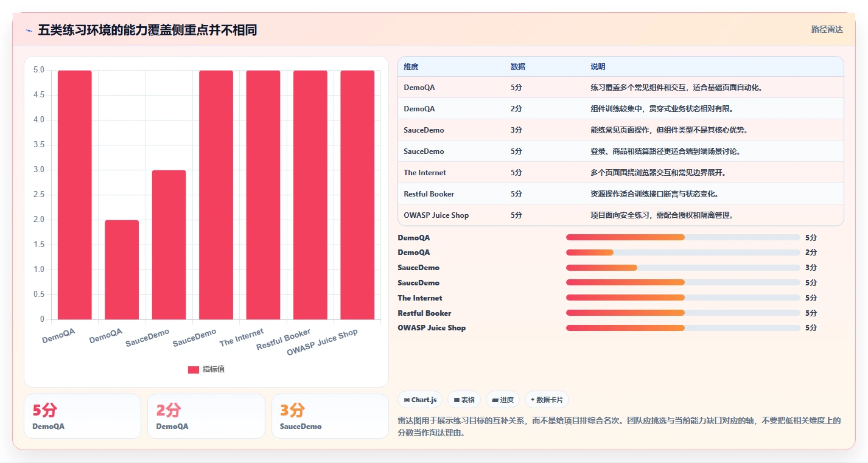Viewport: 868px width, 463px height.
Task: Open the 3分 SauceDemo data card
Action: [x=330, y=416]
